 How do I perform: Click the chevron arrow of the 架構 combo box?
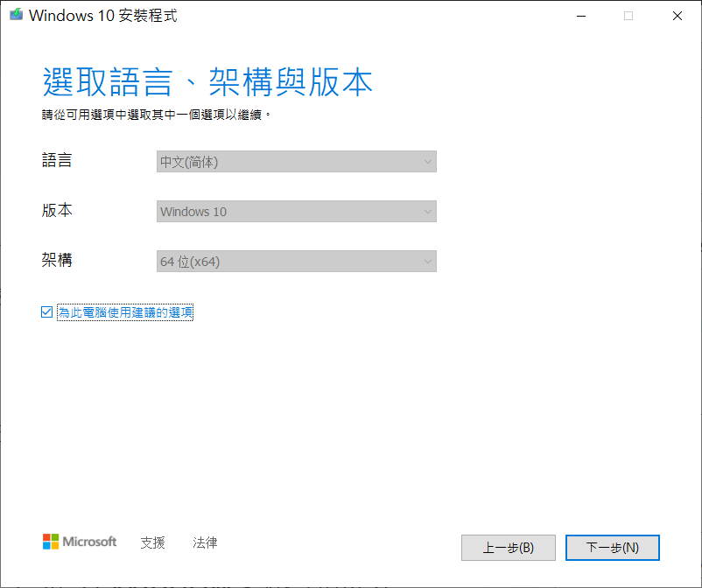[427, 262]
